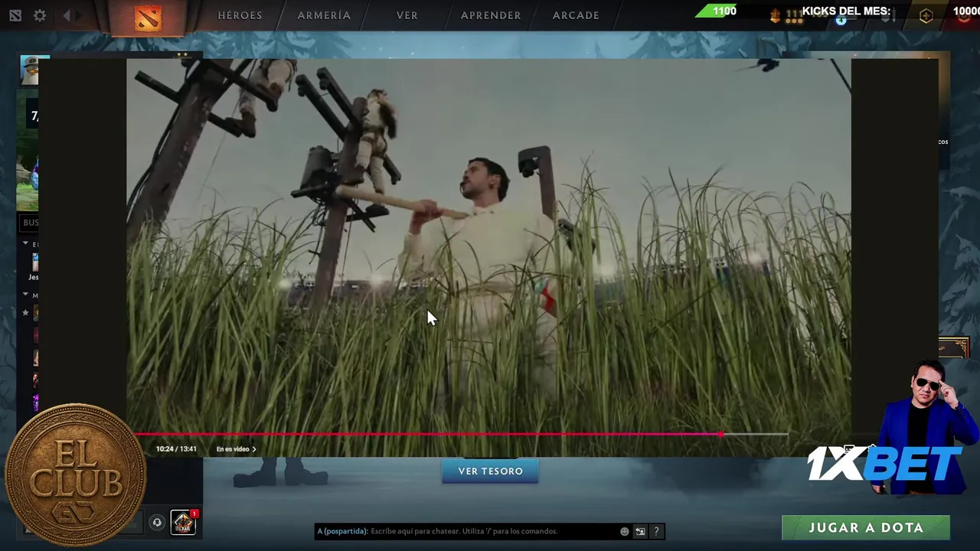Click the Dota 2 logo home button

pyautogui.click(x=148, y=17)
